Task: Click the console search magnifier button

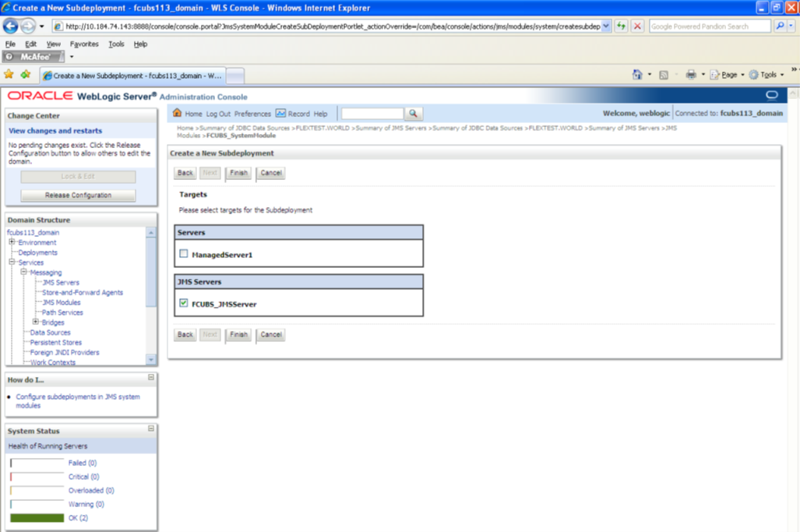Action: pos(414,113)
